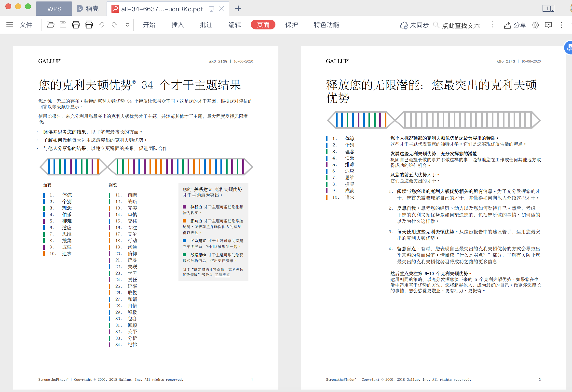
Task: Click 纪律 item number 34
Action: 132,345
